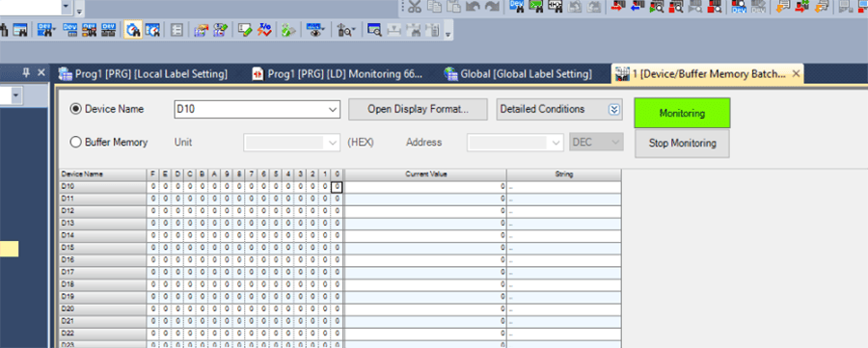Click the Current Value column header

425,174
